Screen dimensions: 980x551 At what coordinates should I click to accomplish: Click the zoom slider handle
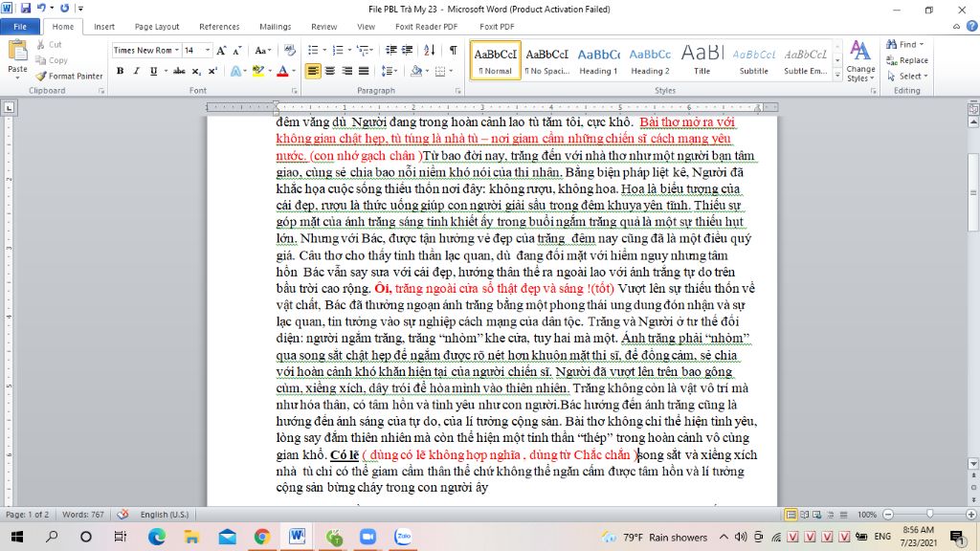(x=929, y=514)
